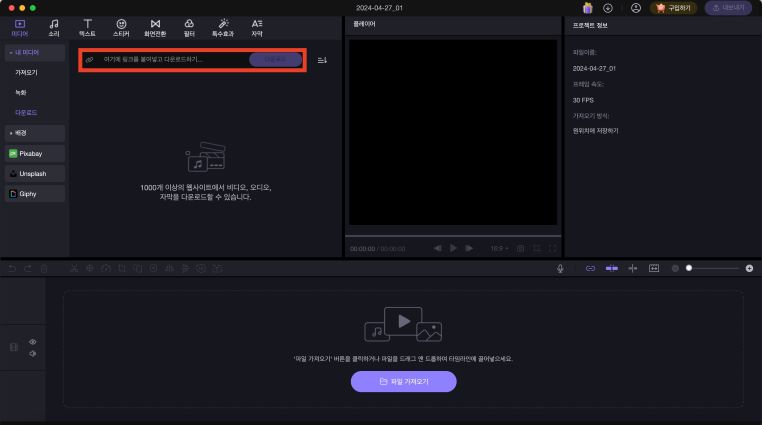The width and height of the screenshot is (762, 425).
Task: Click the gift icon in title bar
Action: [x=588, y=8]
